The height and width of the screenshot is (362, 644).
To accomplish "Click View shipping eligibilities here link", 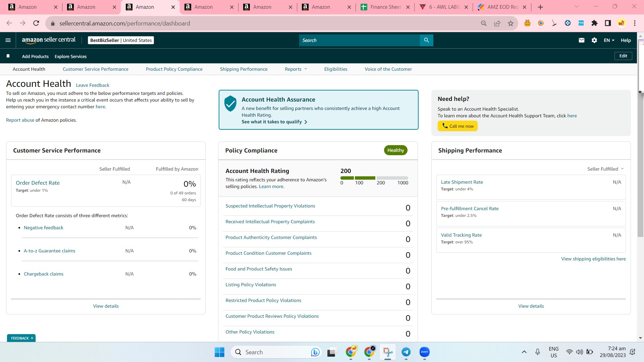I will [593, 259].
